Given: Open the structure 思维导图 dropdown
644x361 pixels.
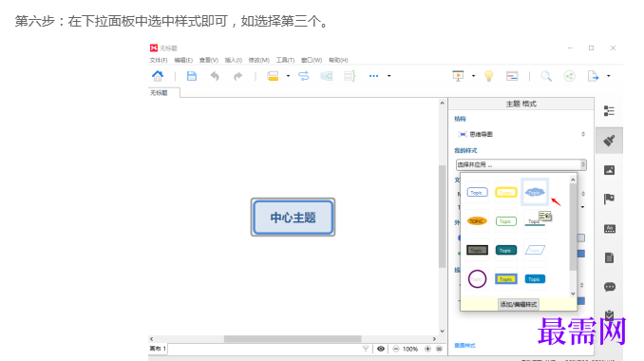Looking at the screenshot, I should pyautogui.click(x=521, y=134).
